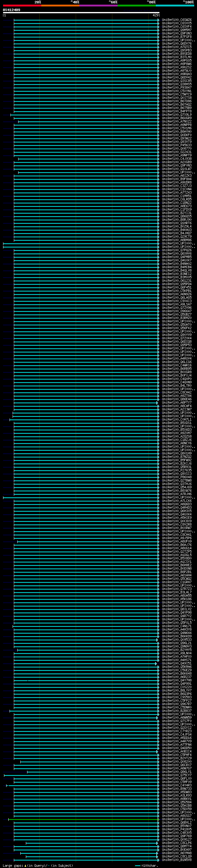The width and height of the screenshot is (197, 868).
Task: Select the UniRef100_A9TWJ0 label
Action: (x=177, y=71)
